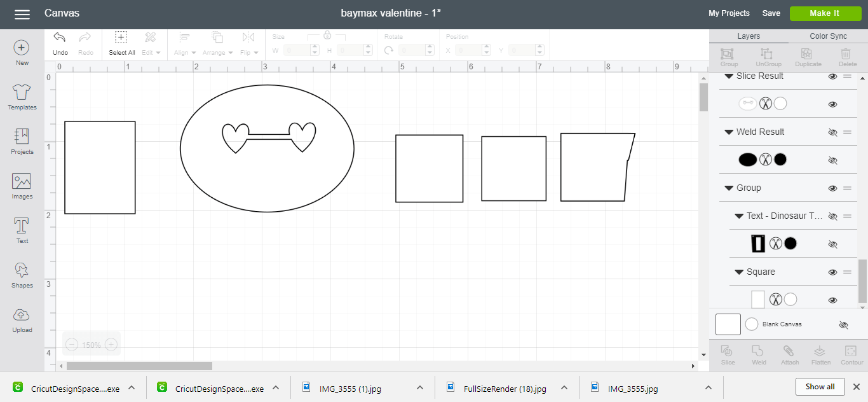
Task: Click the size lock aspect icon
Action: pyautogui.click(x=327, y=35)
